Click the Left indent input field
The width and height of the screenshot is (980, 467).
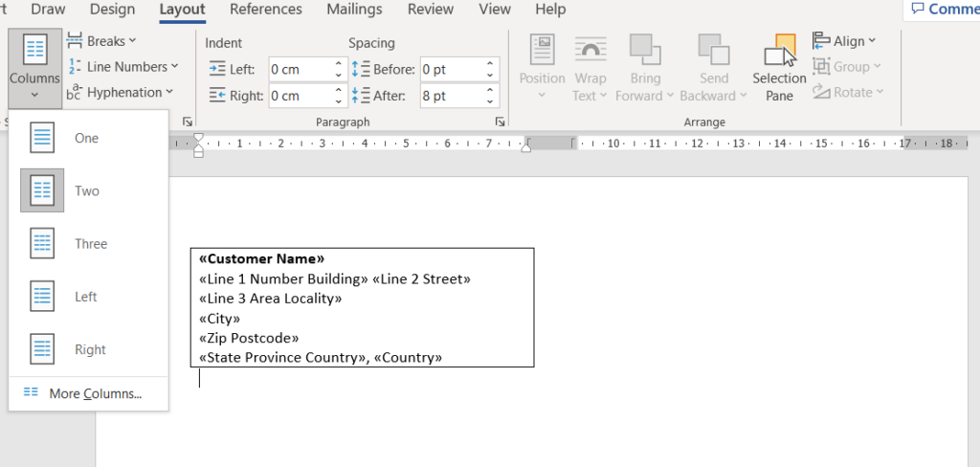point(298,70)
